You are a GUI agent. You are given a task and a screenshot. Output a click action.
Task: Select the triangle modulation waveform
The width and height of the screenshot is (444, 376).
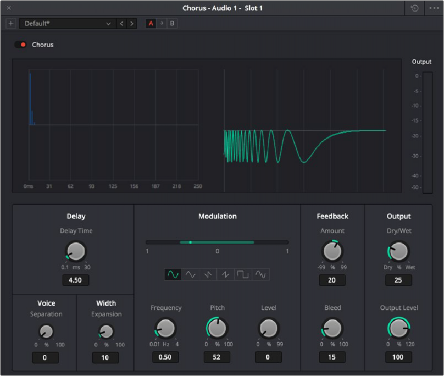[x=191, y=274]
